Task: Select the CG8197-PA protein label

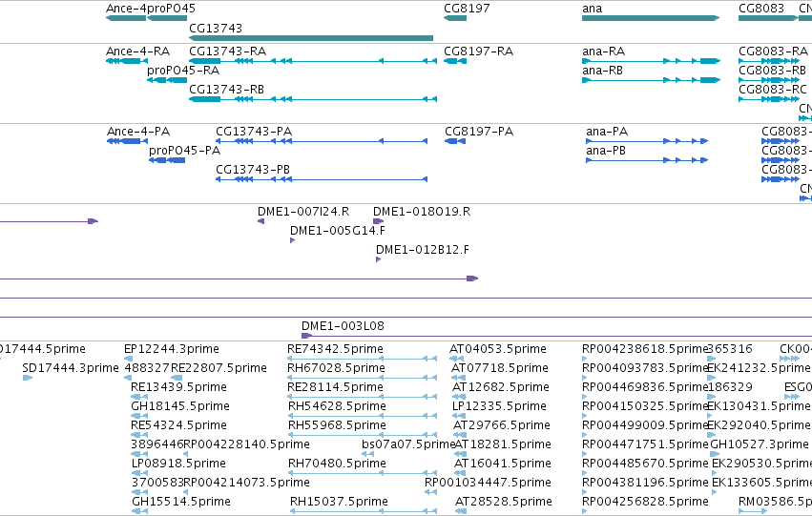Action: [479, 132]
